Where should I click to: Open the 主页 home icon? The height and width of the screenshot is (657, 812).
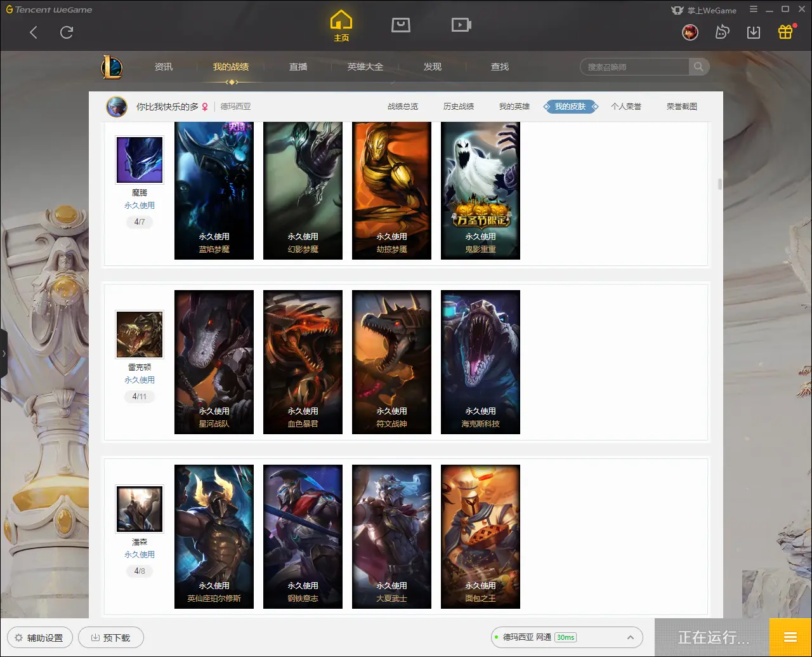pyautogui.click(x=341, y=26)
